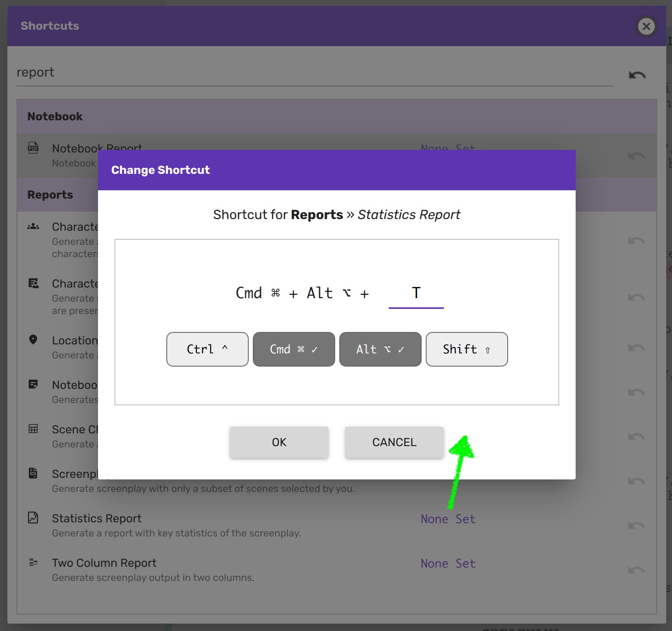Restore default shortcut for Two Column Report

[636, 570]
